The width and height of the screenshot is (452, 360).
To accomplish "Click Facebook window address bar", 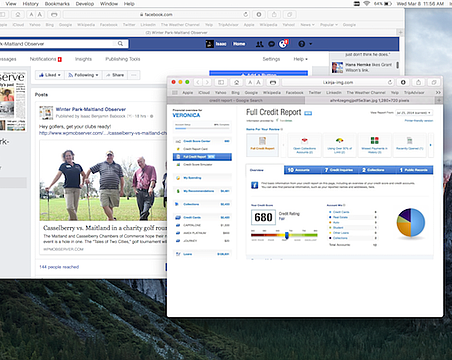I will [156, 14].
